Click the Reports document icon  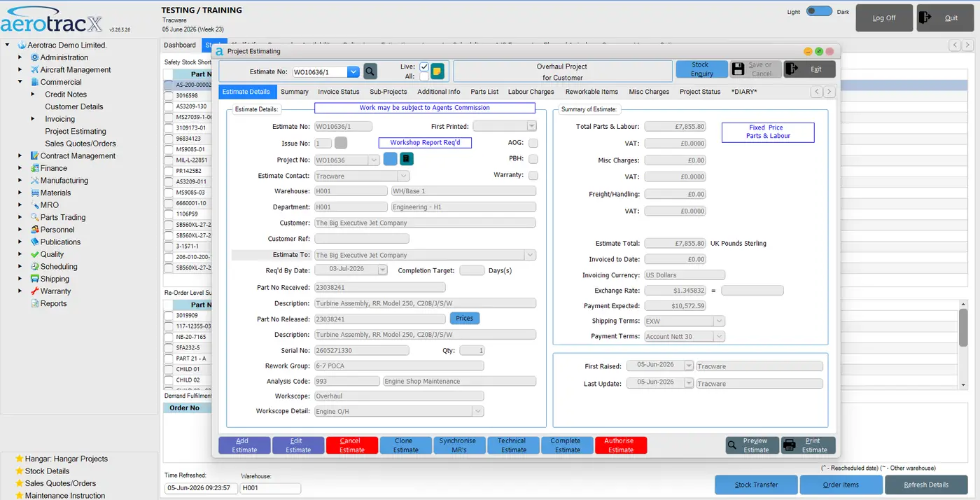(34, 303)
